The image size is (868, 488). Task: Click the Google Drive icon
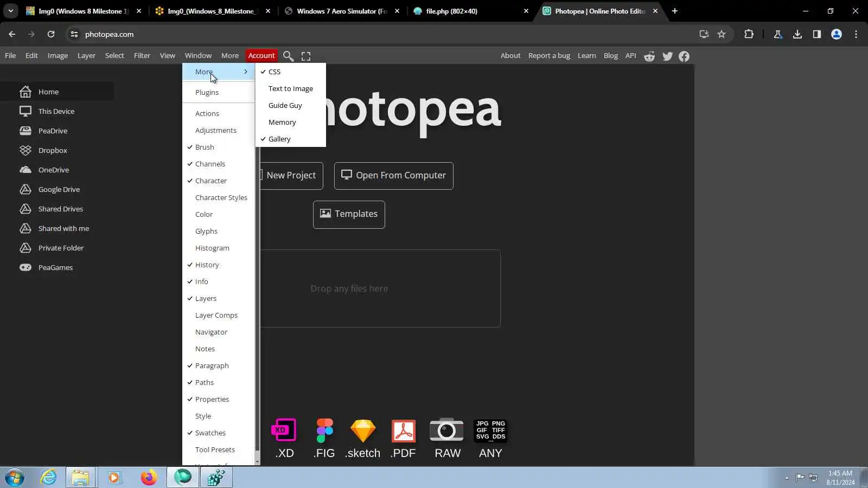(x=25, y=189)
